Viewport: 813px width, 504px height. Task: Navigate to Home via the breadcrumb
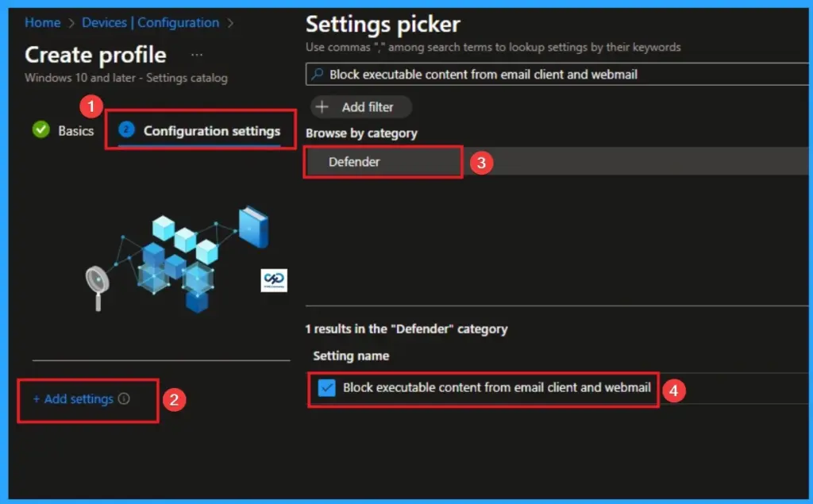point(42,23)
